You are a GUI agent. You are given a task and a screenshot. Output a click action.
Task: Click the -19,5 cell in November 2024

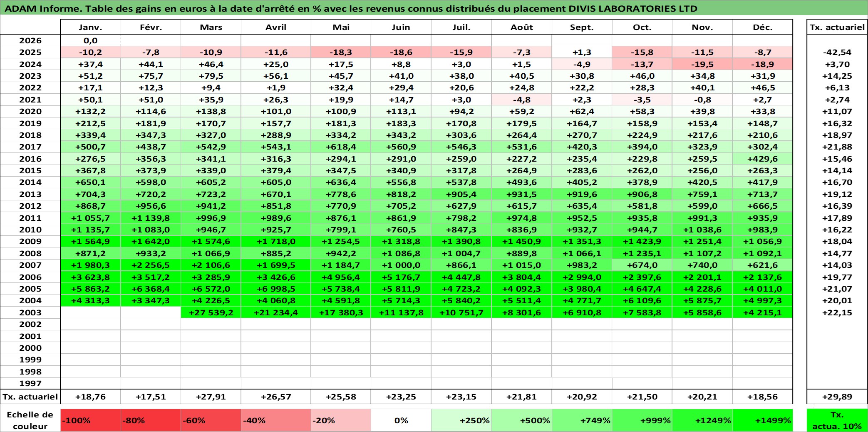click(702, 64)
